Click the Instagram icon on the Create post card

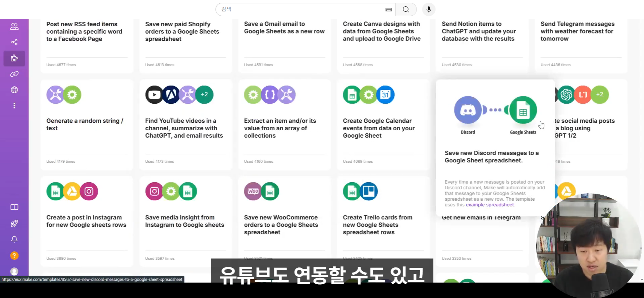point(89,191)
